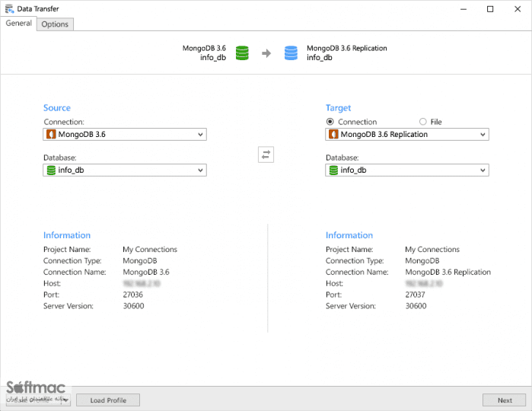Open the Source connection dropdown showing MongoDB 3.6

125,135
